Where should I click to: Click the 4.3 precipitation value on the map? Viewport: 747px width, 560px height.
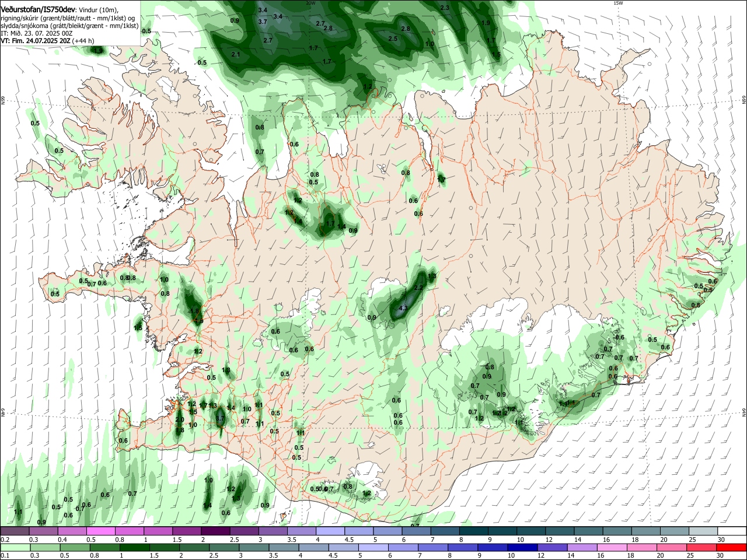403,308
